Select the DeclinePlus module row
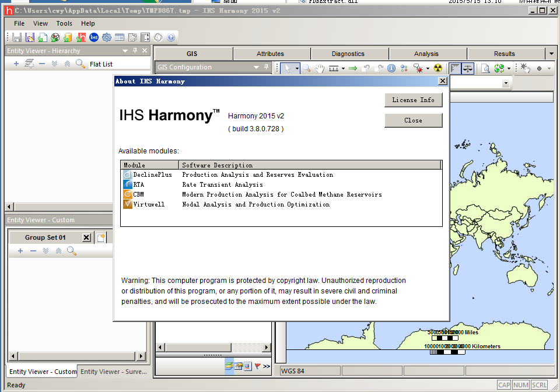Viewport: 560px width, 392px height. point(281,174)
